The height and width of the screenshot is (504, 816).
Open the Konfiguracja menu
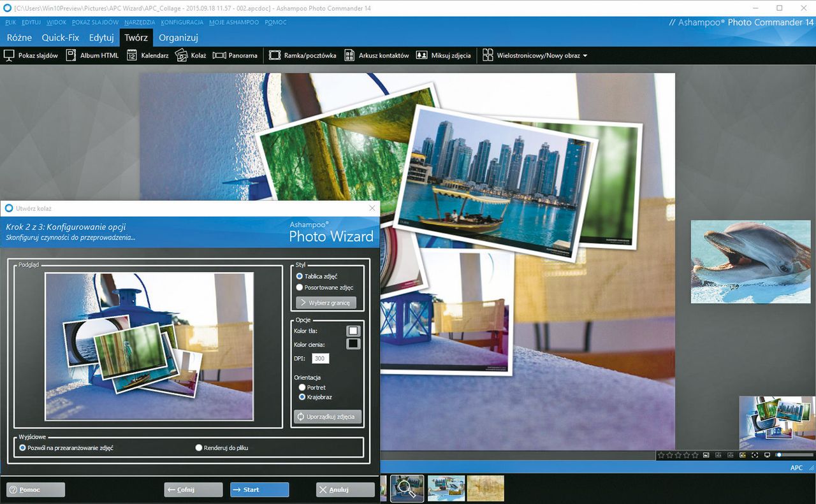point(182,22)
